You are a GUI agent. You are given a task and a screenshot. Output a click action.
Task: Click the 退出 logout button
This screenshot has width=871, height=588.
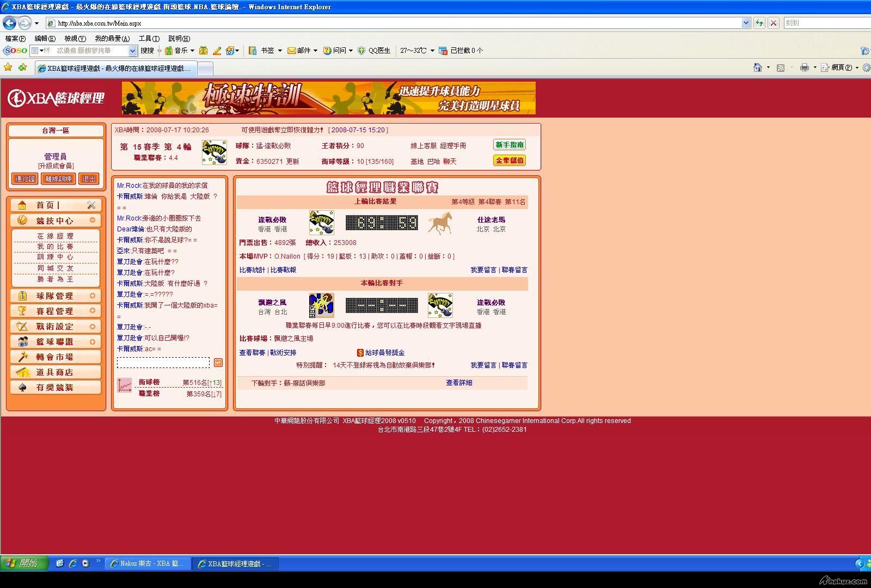[89, 179]
